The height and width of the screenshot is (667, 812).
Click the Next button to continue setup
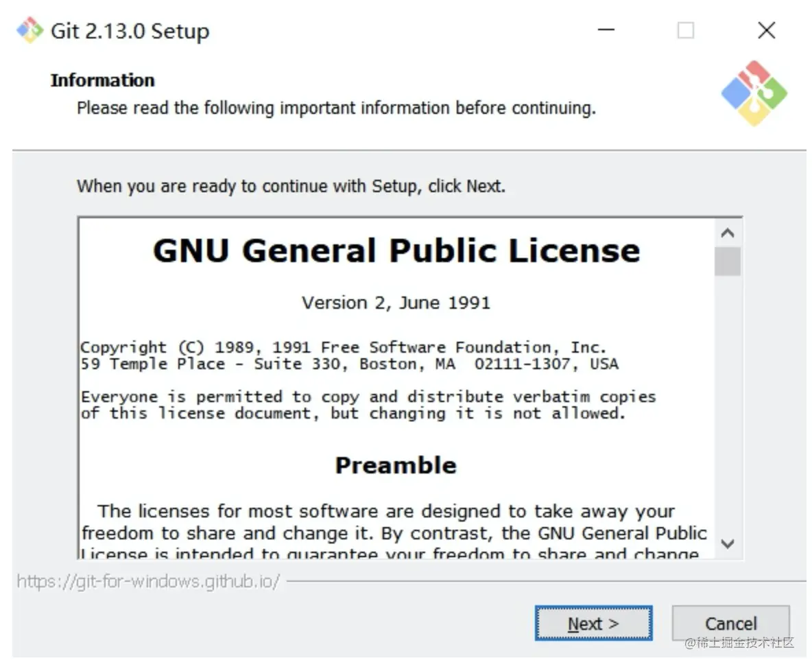click(593, 624)
